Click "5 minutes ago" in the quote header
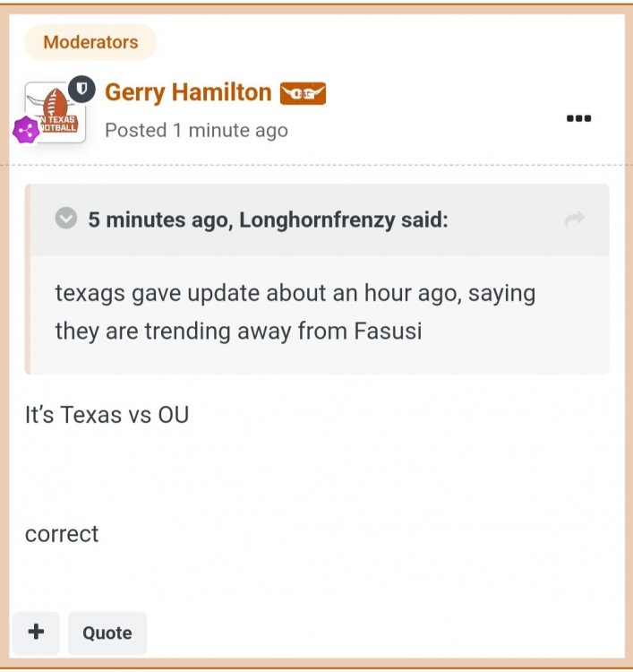Image resolution: width=633 pixels, height=672 pixels. [160, 220]
